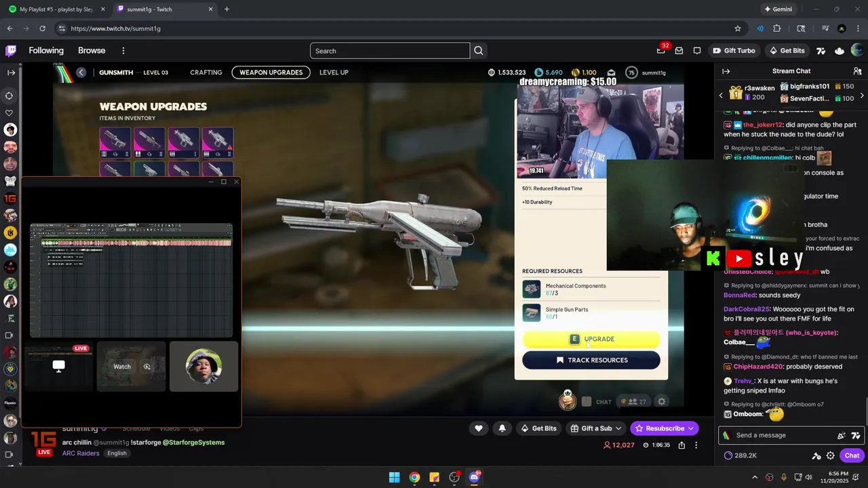Click the in-game Level Up tab
This screenshot has width=868, height=488.
(x=334, y=73)
